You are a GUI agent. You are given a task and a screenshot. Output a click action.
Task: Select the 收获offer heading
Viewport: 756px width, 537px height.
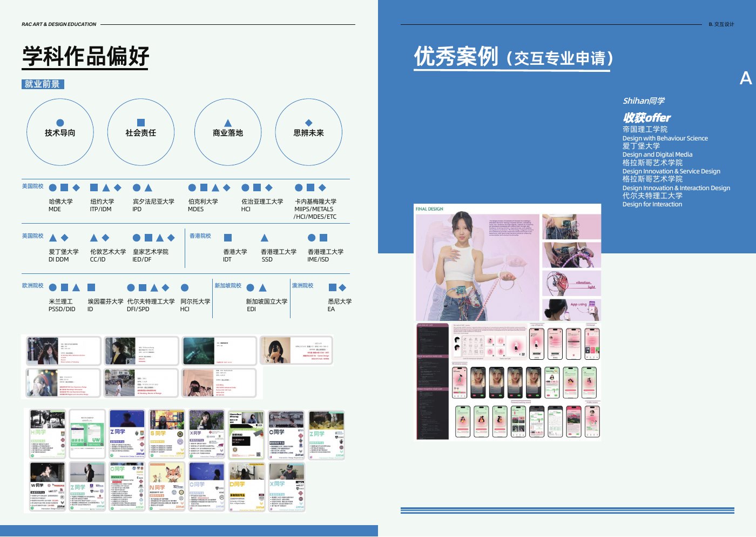(x=646, y=118)
